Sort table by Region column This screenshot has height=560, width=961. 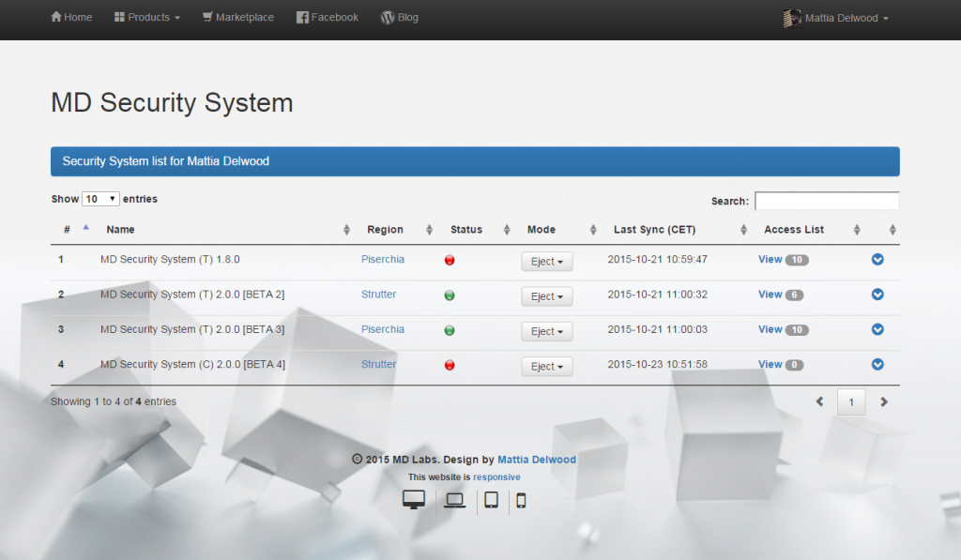pyautogui.click(x=399, y=229)
